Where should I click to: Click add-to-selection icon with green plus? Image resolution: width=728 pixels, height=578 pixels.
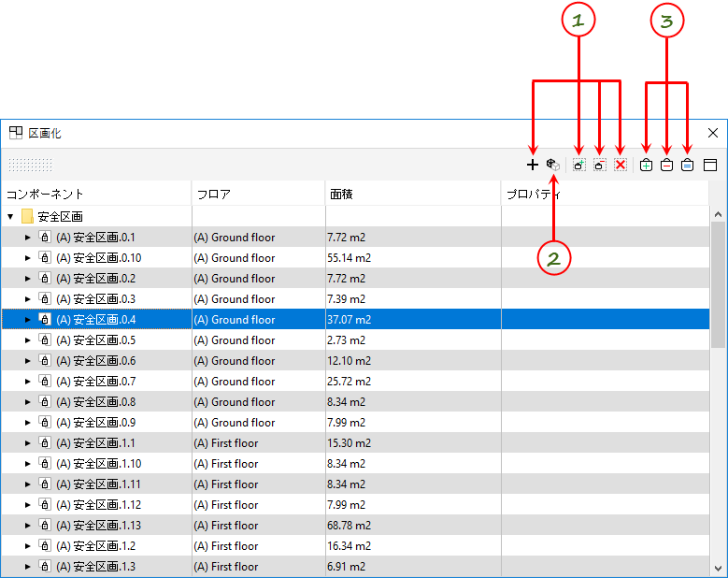coord(579,165)
